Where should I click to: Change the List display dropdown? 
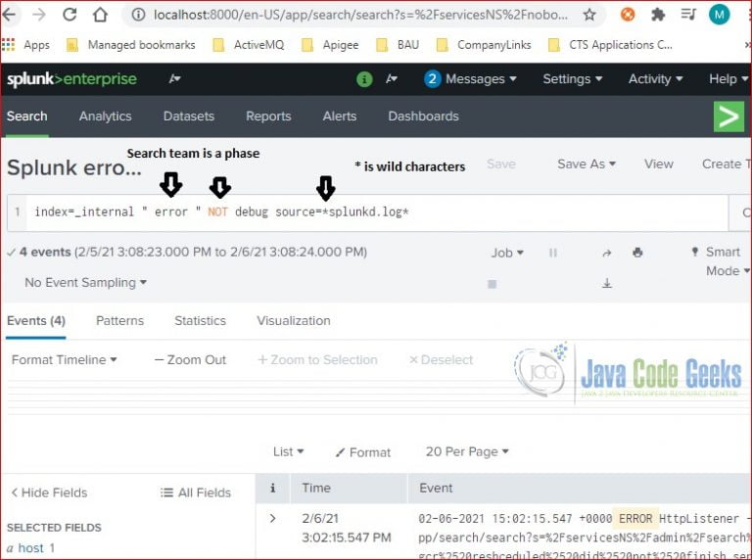(x=288, y=451)
